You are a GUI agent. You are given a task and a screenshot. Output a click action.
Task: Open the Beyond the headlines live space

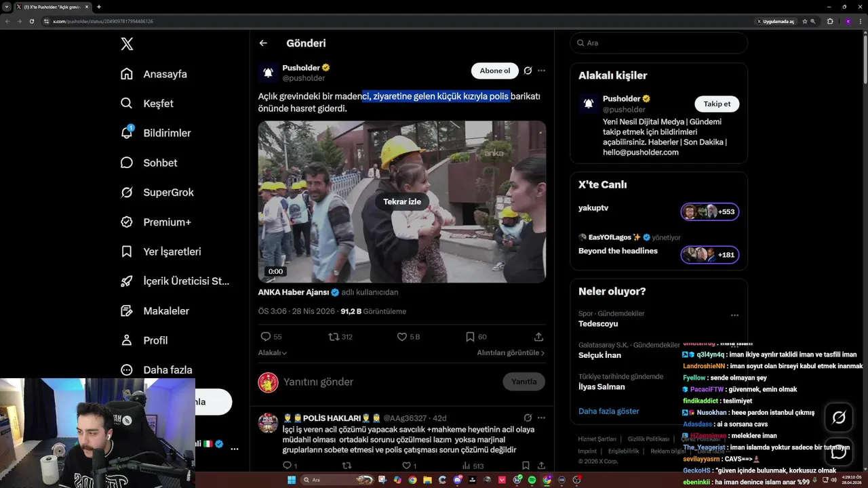(658, 250)
